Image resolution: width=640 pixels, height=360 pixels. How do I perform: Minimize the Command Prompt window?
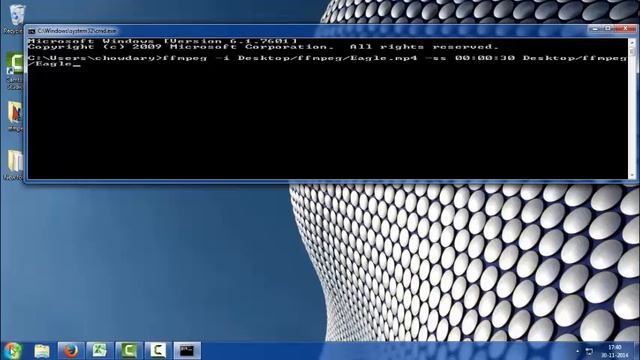click(595, 29)
